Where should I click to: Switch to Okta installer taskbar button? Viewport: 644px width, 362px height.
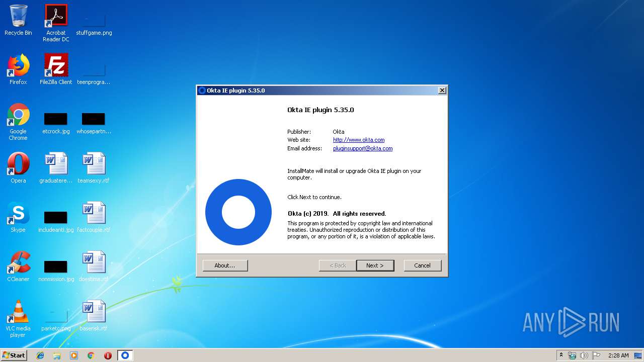[x=125, y=355]
